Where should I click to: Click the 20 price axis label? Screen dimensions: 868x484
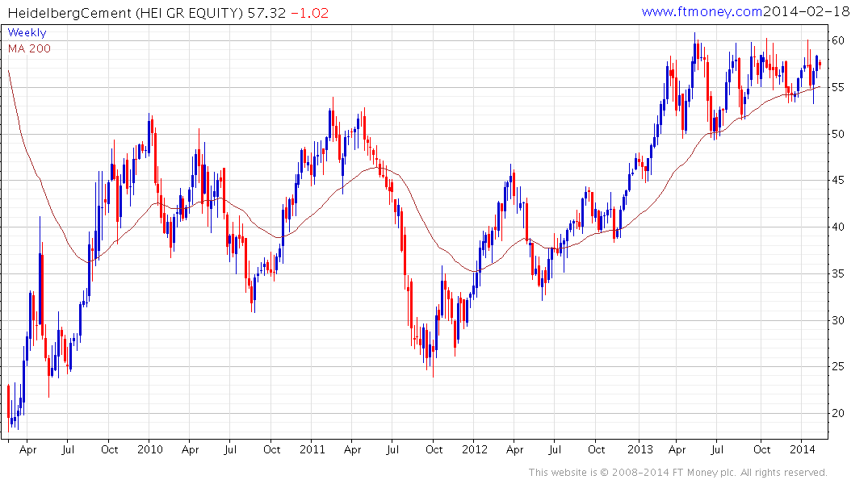[x=837, y=413]
